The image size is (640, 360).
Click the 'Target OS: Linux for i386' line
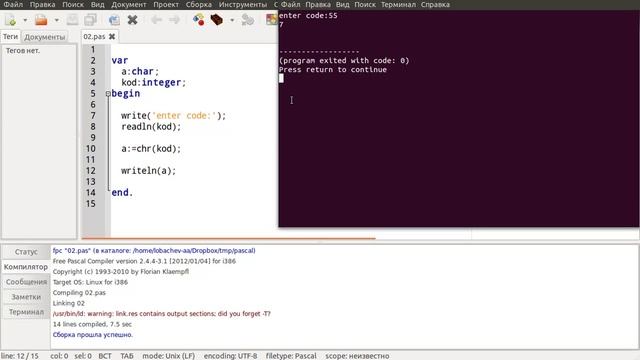90,282
